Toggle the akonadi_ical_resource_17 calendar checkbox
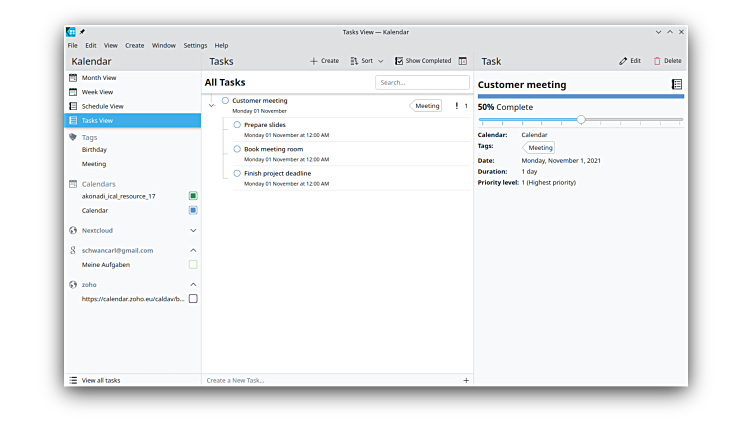The width and height of the screenshot is (752, 423). [x=193, y=196]
